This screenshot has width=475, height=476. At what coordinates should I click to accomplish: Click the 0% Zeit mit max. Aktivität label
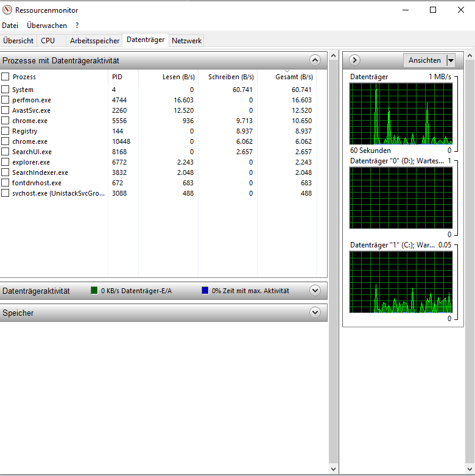(x=250, y=291)
